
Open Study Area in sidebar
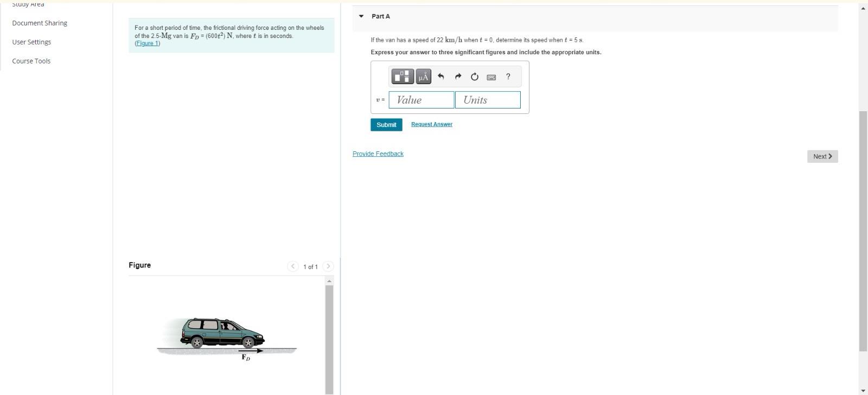pos(28,4)
